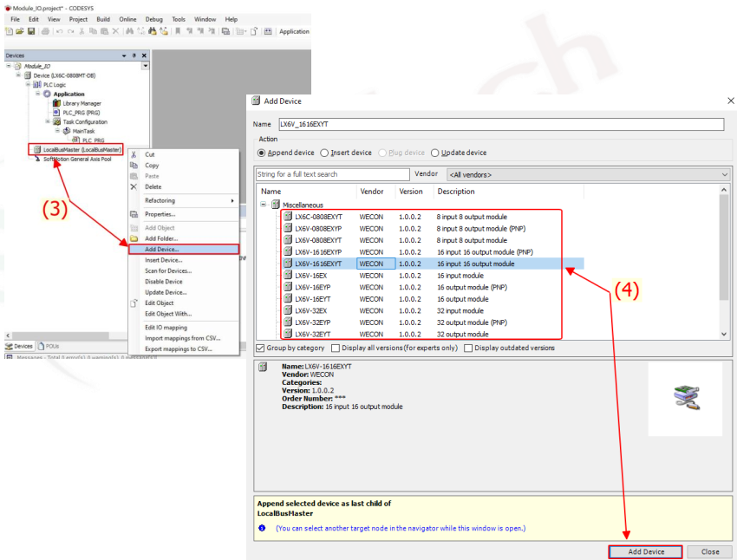Click the LocalBusMaster device icon
Image resolution: width=737 pixels, height=560 pixels.
pyautogui.click(x=37, y=149)
